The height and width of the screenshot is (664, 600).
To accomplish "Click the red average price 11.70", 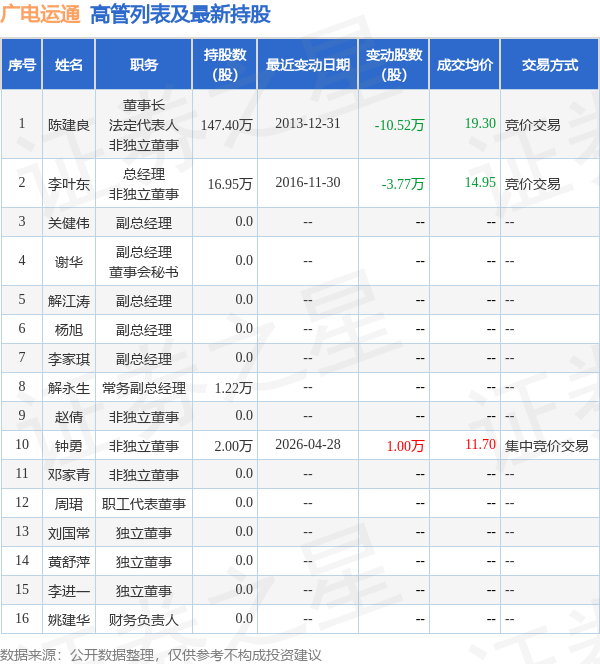I will 480,444.
